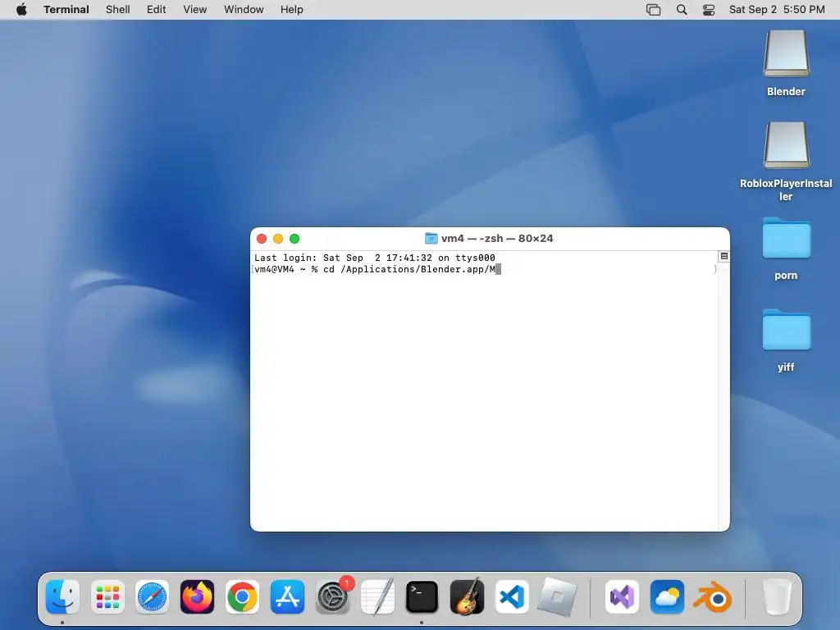The height and width of the screenshot is (630, 840).
Task: Open the View menu
Action: coord(195,10)
